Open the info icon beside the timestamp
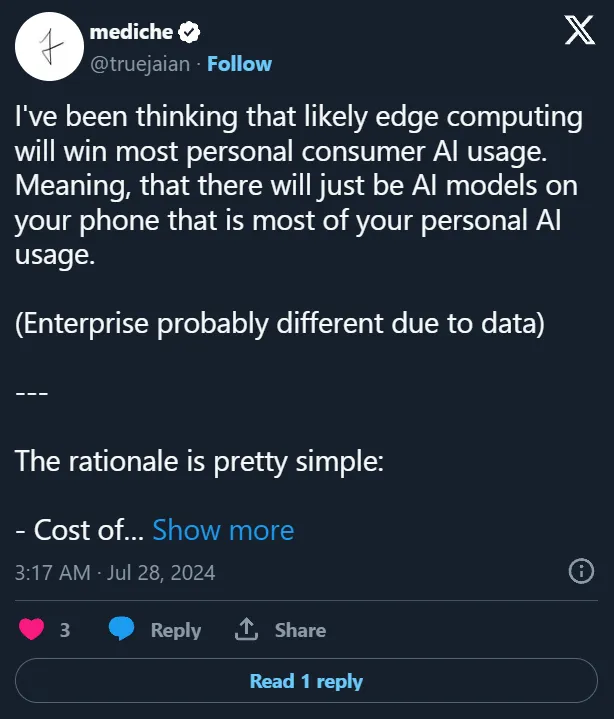The width and height of the screenshot is (614, 719). (581, 572)
